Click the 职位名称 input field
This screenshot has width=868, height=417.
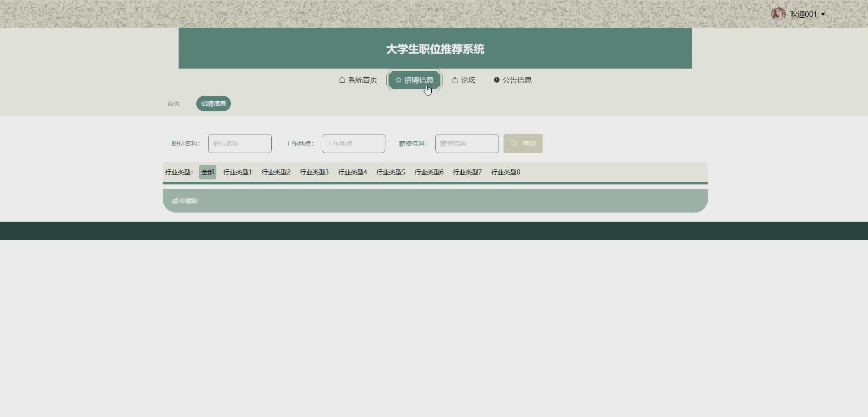tap(239, 143)
